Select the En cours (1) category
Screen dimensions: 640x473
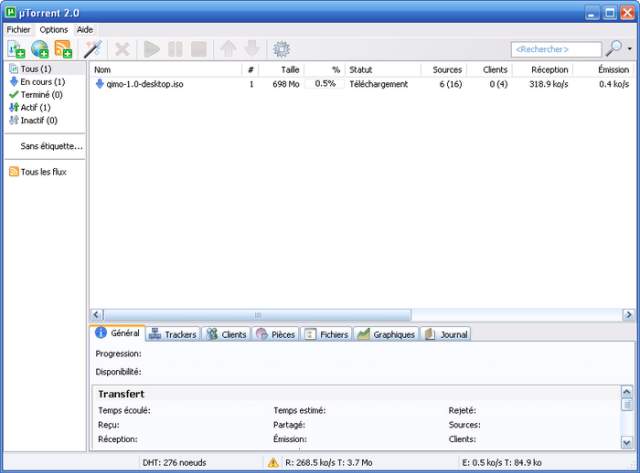point(42,82)
